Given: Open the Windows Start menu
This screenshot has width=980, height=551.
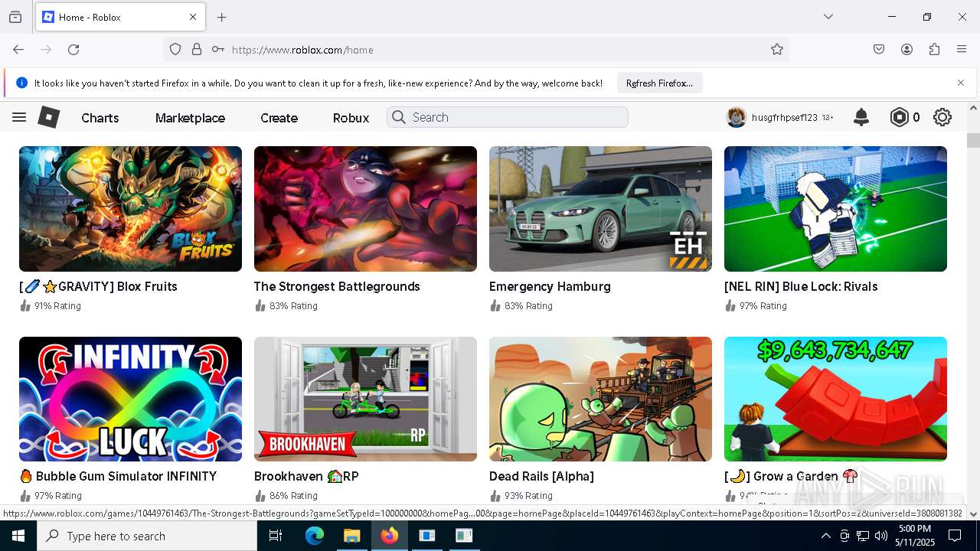Looking at the screenshot, I should pyautogui.click(x=18, y=536).
